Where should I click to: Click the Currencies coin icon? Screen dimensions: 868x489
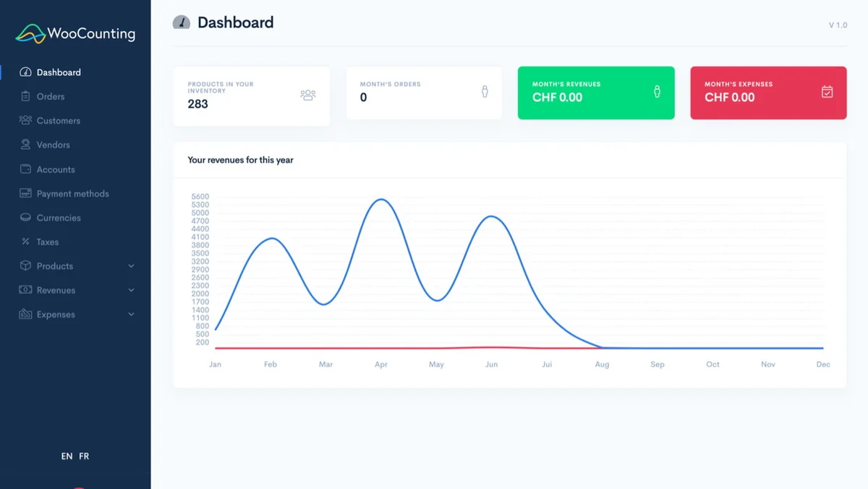coord(25,217)
